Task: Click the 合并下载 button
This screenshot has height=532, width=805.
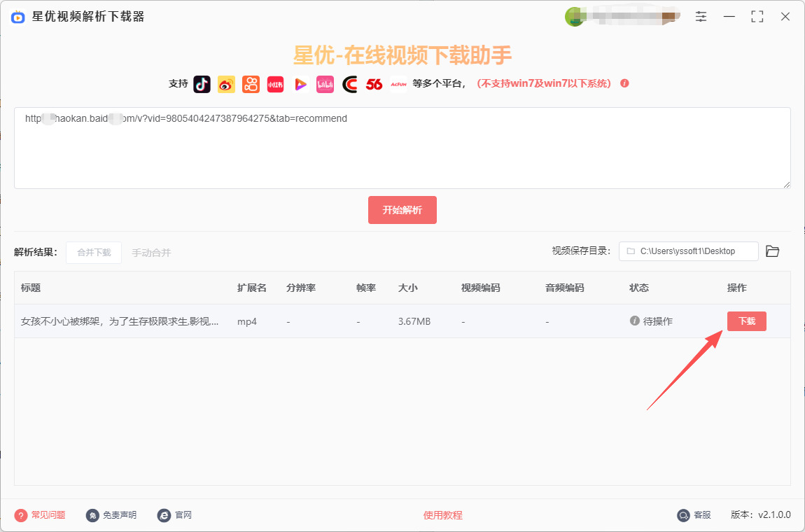Action: [x=94, y=253]
